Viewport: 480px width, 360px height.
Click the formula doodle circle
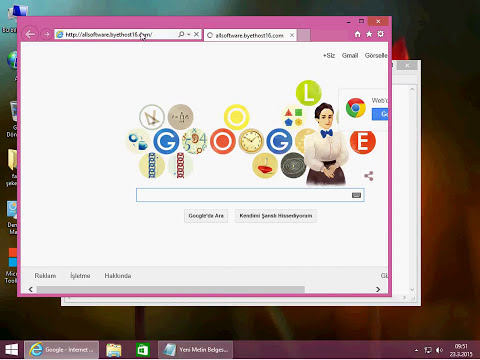[180, 117]
